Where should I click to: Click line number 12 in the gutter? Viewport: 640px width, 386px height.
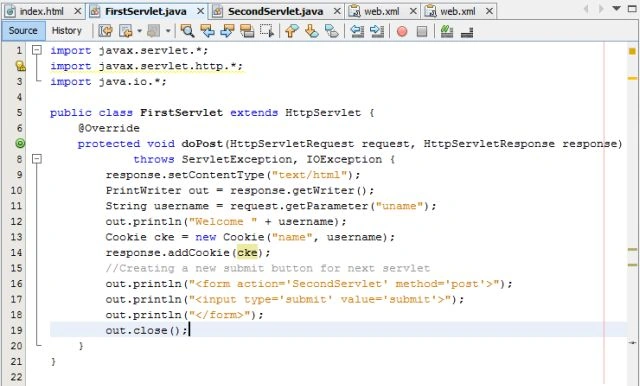[16, 222]
